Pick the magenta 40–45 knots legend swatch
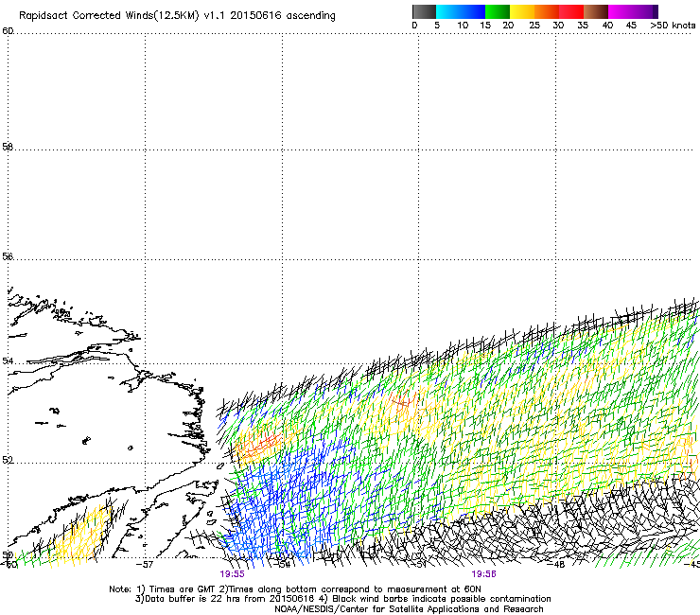Viewport: 700px width, 615px height. click(x=621, y=11)
